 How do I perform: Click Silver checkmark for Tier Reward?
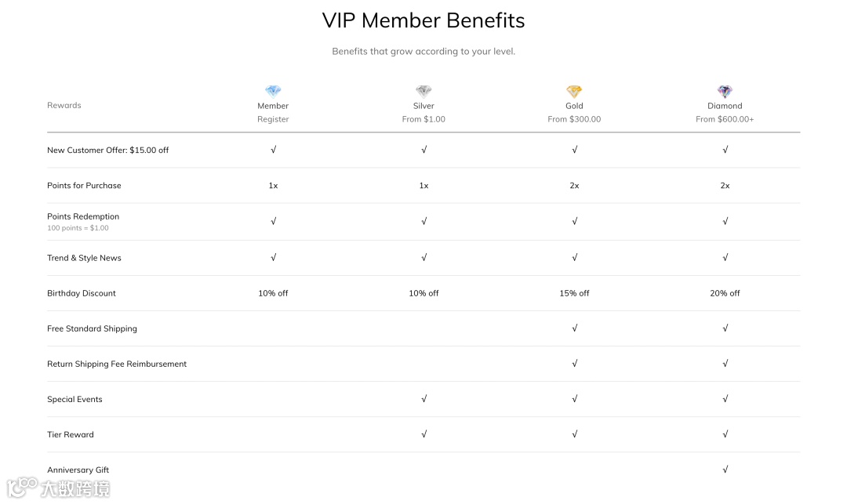tap(423, 434)
